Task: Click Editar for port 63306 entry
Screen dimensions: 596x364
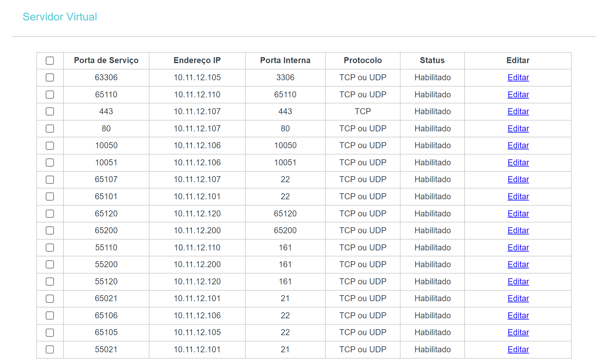Action: tap(518, 78)
